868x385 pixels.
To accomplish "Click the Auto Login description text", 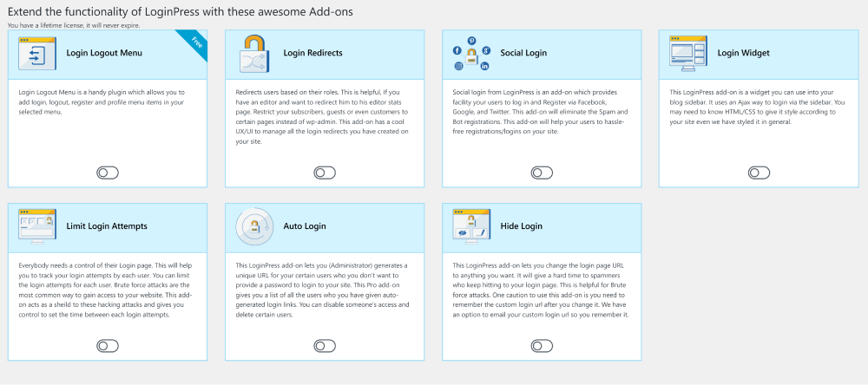I will (324, 290).
